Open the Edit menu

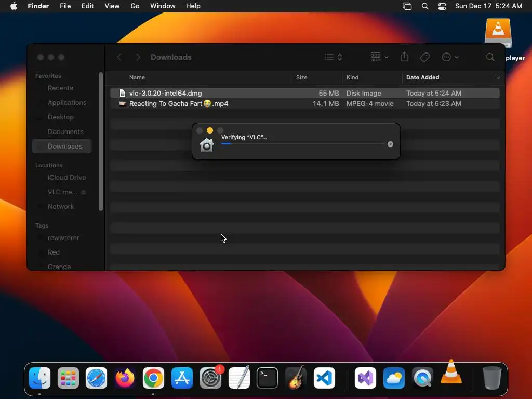(87, 6)
